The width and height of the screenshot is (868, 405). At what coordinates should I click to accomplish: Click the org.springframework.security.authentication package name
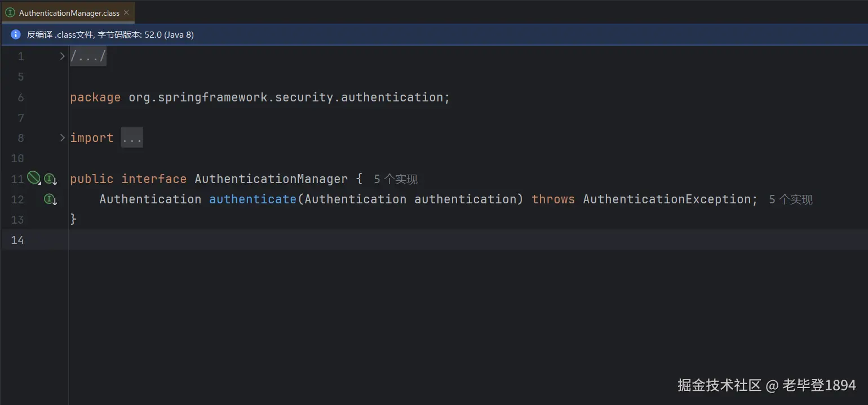pos(286,97)
